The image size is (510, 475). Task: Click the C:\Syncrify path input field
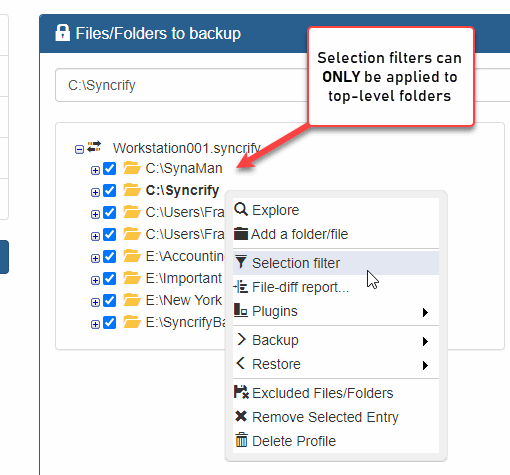[x=182, y=85]
